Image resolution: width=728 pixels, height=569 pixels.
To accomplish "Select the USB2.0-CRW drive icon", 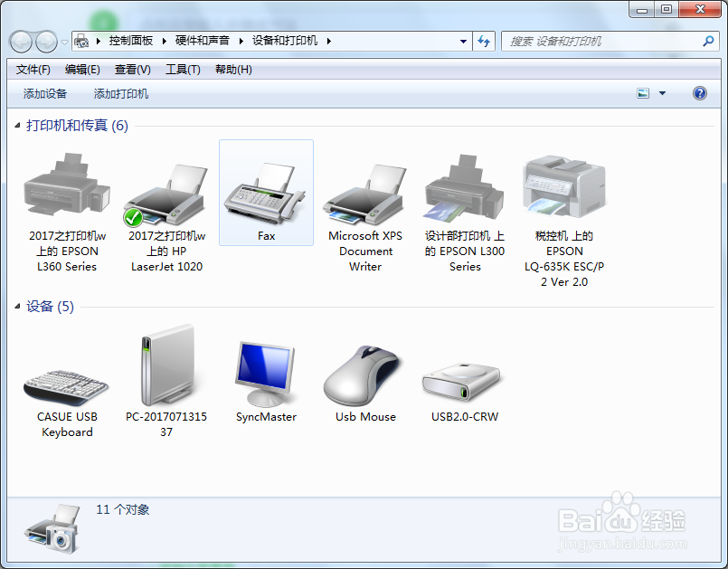I will click(x=461, y=383).
